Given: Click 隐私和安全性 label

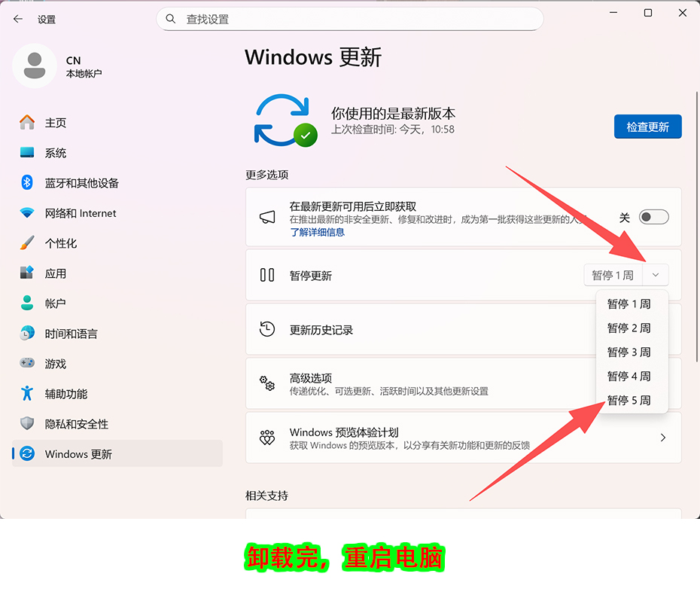Looking at the screenshot, I should (76, 424).
